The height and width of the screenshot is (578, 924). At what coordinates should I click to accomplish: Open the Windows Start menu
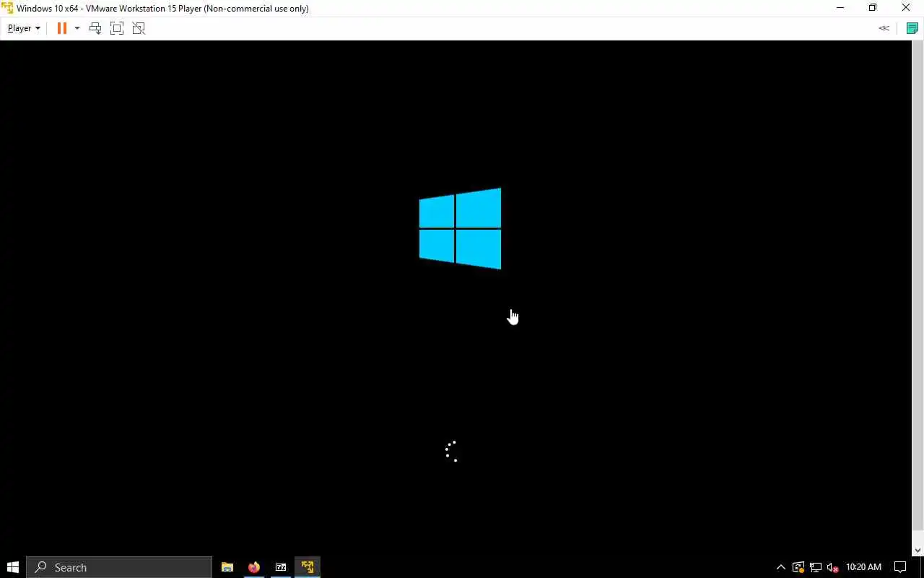[13, 567]
